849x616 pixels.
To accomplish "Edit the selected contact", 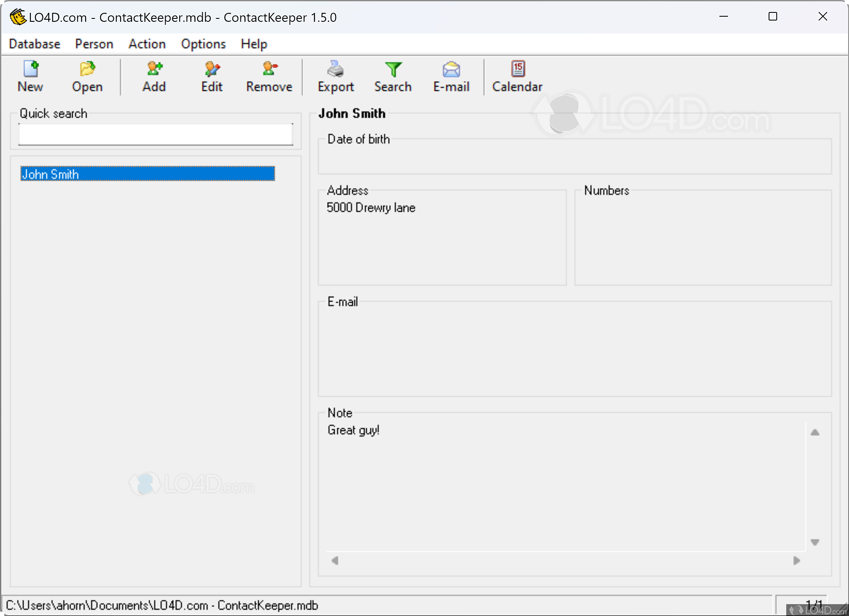I will 211,77.
